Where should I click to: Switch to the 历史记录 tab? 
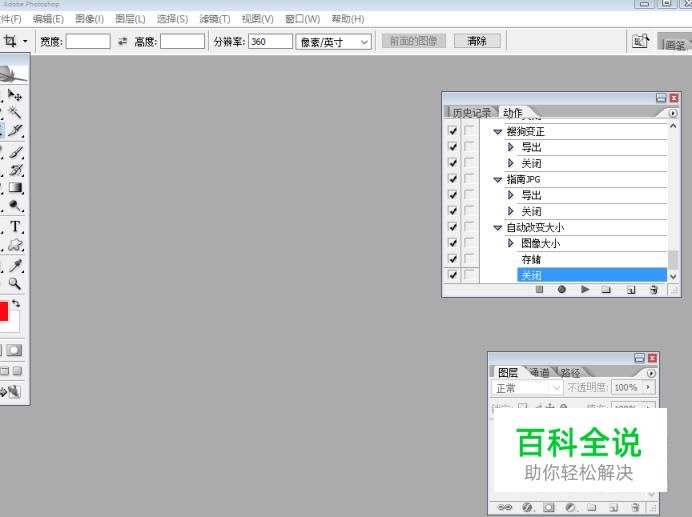coord(472,113)
